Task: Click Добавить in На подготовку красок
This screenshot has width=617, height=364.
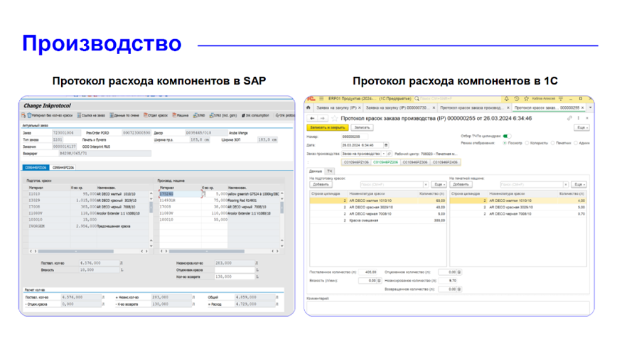Action: 321,184
